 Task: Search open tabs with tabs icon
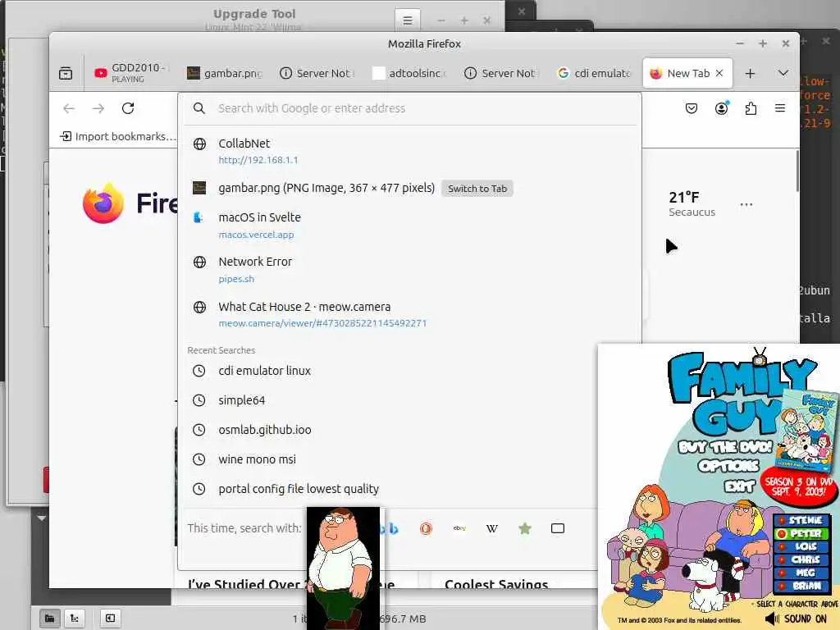558,529
